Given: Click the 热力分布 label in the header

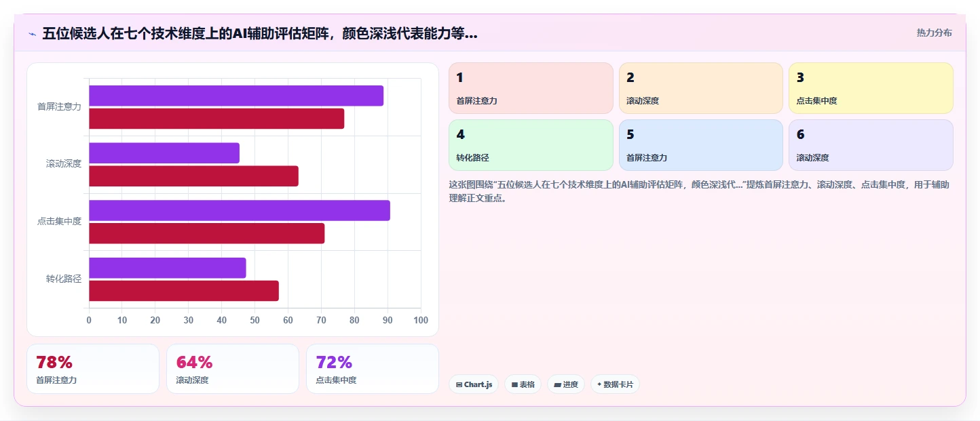Looking at the screenshot, I should click(x=934, y=33).
